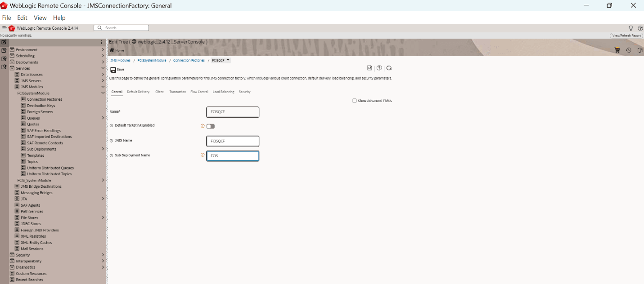The height and width of the screenshot is (284, 644).
Task: Open the top-right help question mark icon
Action: (640, 28)
